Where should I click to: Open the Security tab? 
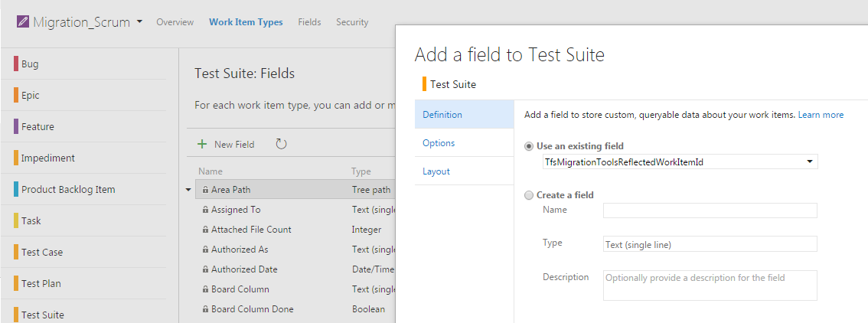click(352, 22)
